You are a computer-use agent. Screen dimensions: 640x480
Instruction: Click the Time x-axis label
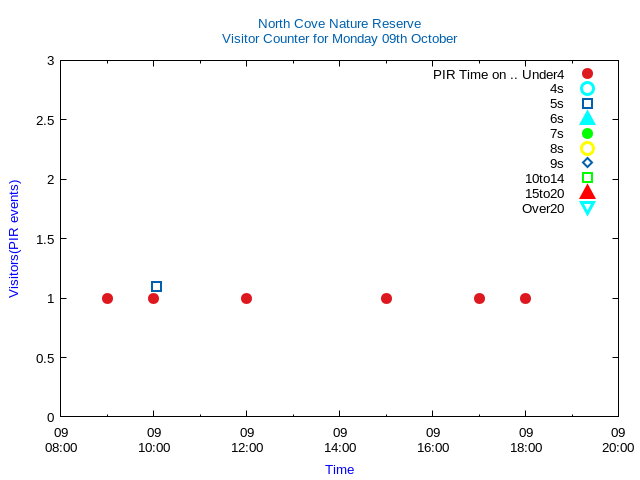339,469
